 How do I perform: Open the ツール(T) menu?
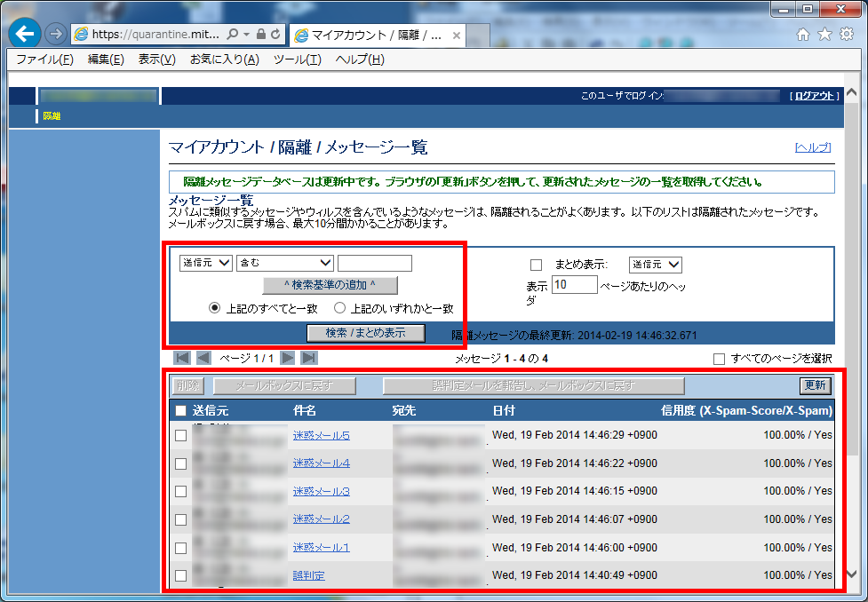pyautogui.click(x=298, y=59)
